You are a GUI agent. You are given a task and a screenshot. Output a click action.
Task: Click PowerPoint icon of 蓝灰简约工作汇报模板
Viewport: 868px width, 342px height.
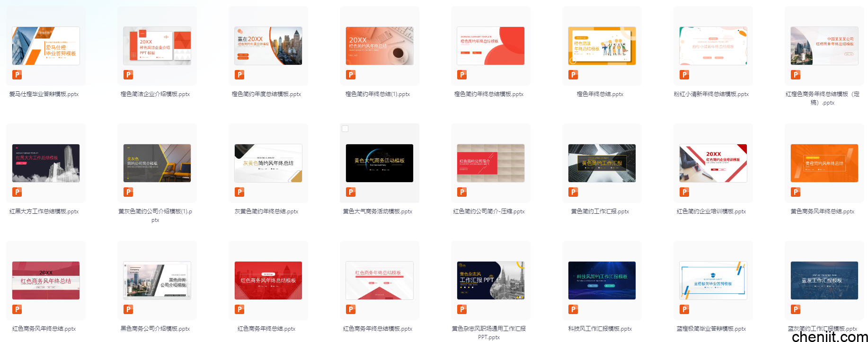coord(796,309)
